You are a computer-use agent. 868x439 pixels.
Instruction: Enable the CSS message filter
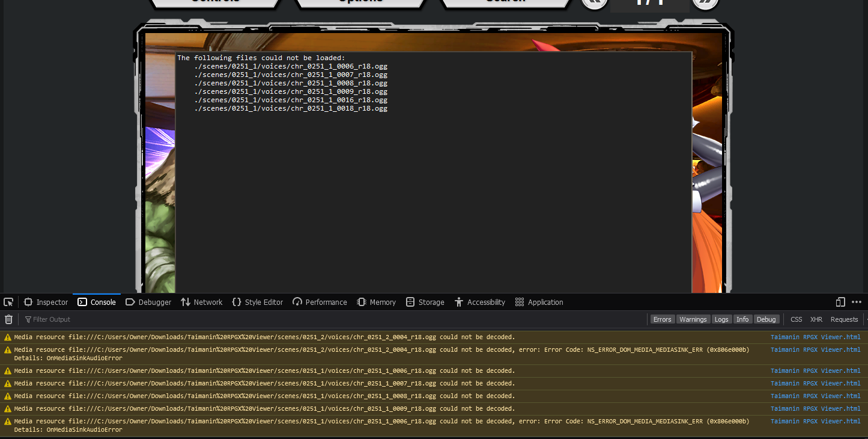pyautogui.click(x=797, y=319)
